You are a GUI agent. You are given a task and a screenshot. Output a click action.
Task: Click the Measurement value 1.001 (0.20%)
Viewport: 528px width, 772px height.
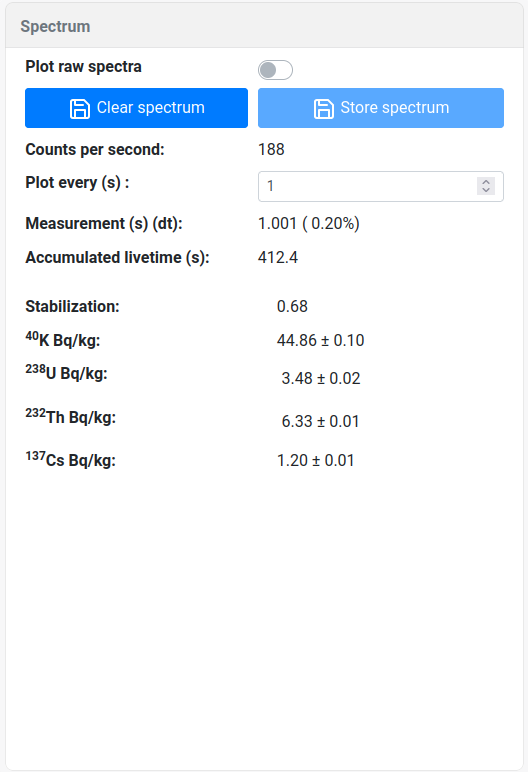tap(309, 224)
